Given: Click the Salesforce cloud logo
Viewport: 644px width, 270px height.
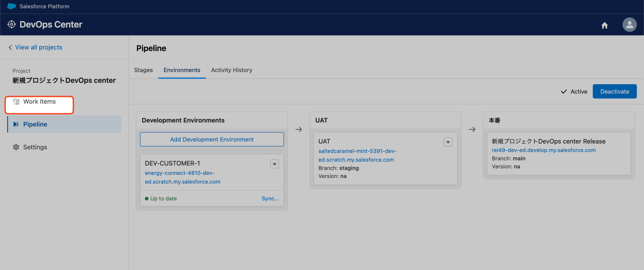Looking at the screenshot, I should pyautogui.click(x=11, y=6).
